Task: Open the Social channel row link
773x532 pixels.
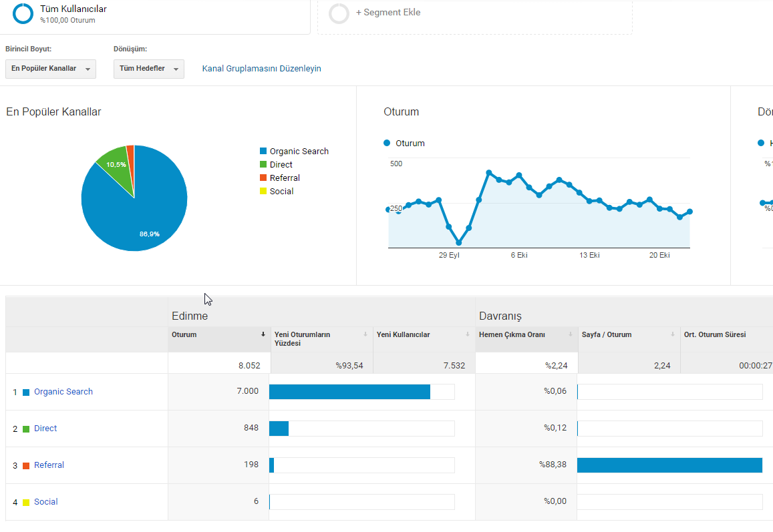Action: 46,502
